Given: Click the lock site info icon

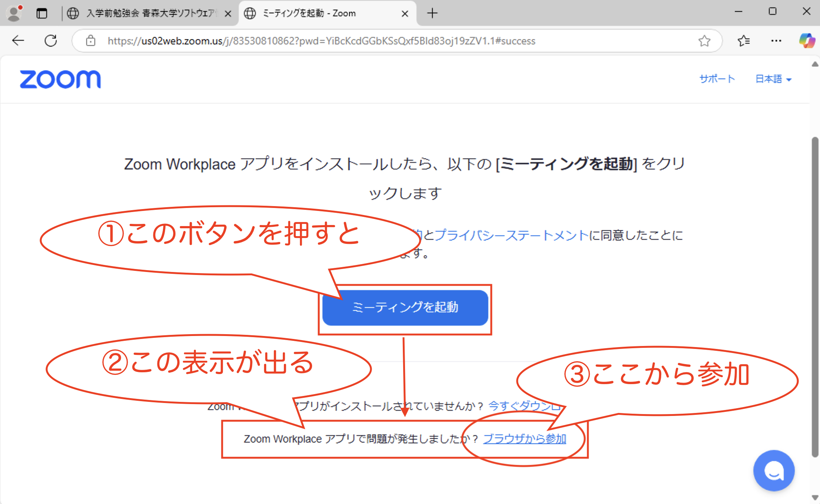Looking at the screenshot, I should coord(91,40).
